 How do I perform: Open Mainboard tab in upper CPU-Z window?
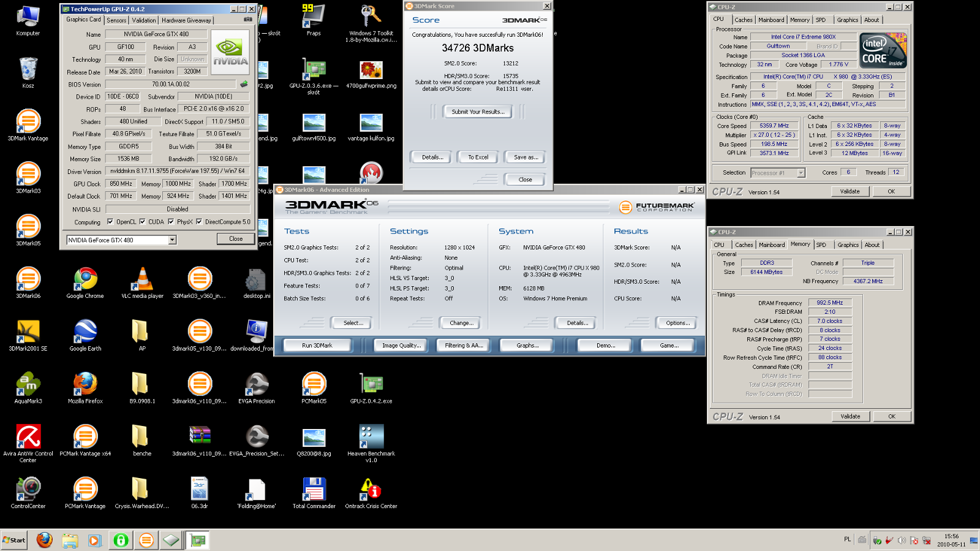coord(771,20)
